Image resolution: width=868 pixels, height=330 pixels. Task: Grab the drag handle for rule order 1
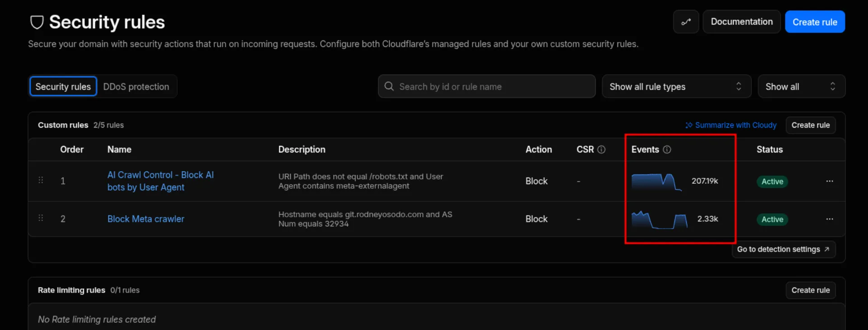[41, 180]
